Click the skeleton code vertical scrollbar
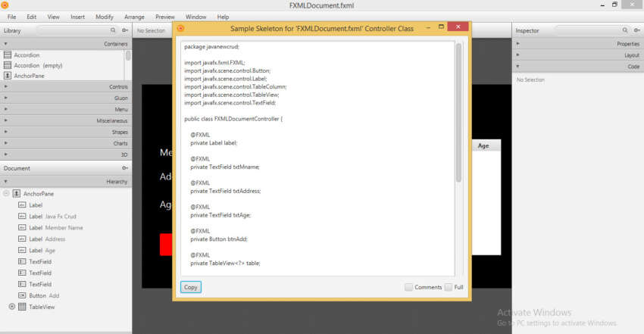This screenshot has width=644, height=334. (458, 114)
